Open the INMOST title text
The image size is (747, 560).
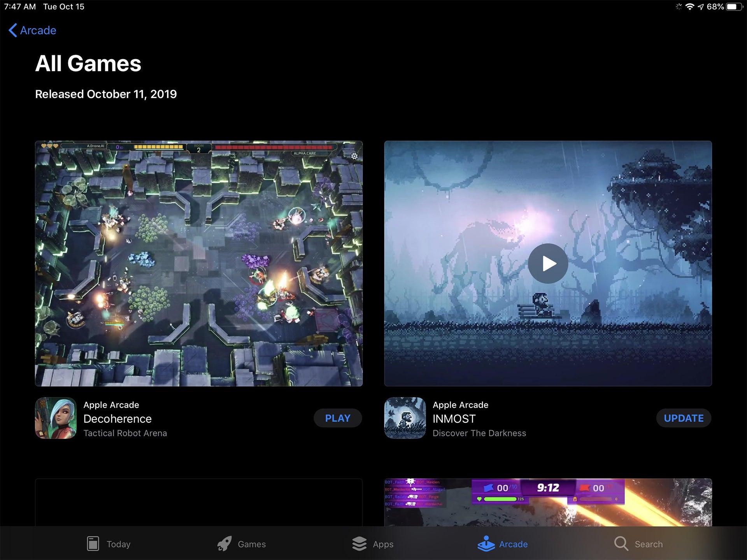click(x=454, y=419)
